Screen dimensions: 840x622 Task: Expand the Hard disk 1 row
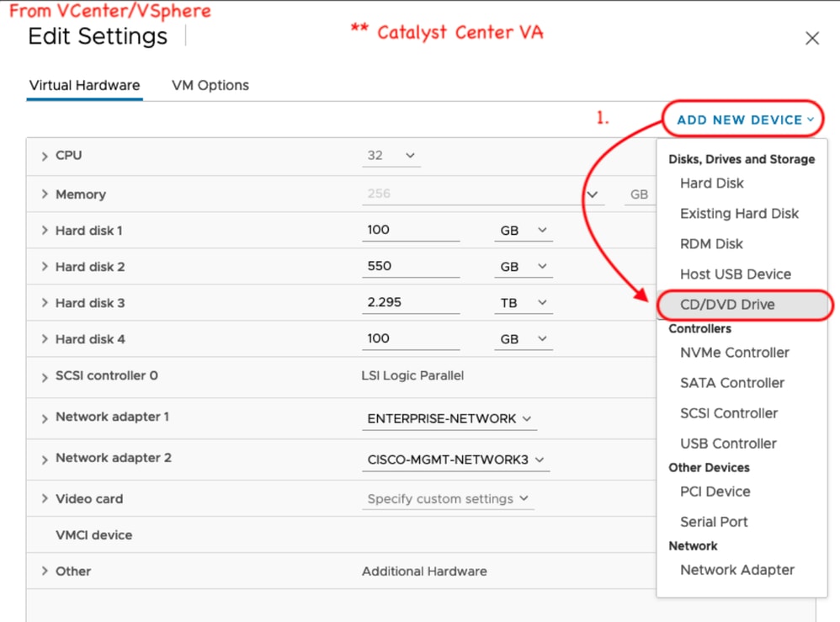click(x=45, y=231)
